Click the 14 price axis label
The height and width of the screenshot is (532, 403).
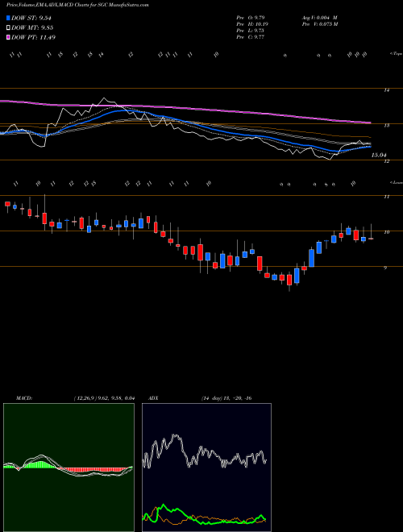[x=386, y=90]
